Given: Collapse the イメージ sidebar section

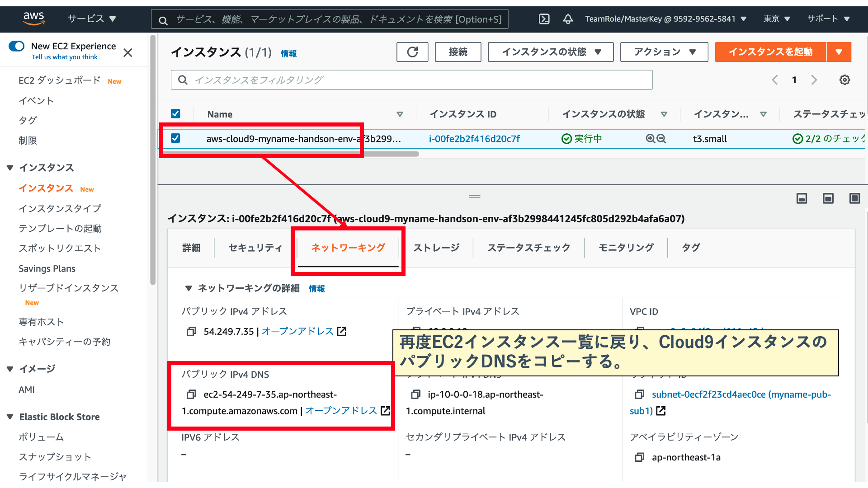Looking at the screenshot, I should (x=10, y=369).
